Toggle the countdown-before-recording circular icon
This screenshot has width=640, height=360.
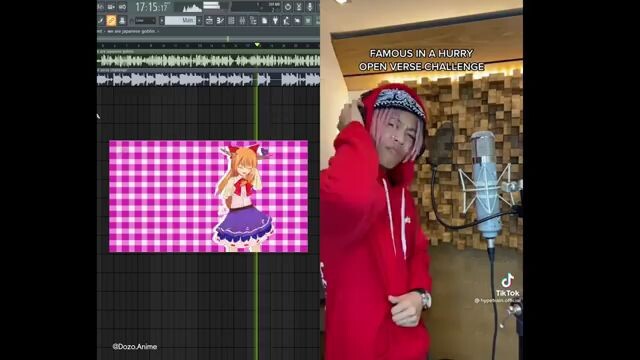click(288, 7)
